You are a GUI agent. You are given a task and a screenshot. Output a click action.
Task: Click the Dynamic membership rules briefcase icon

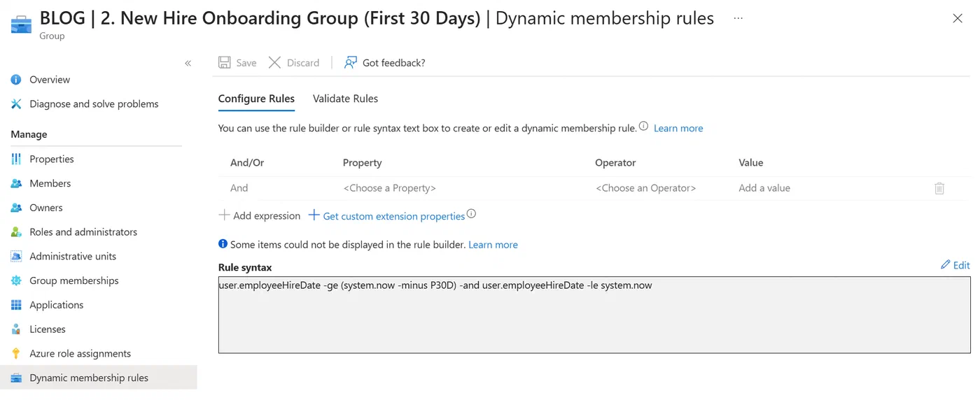click(x=16, y=378)
